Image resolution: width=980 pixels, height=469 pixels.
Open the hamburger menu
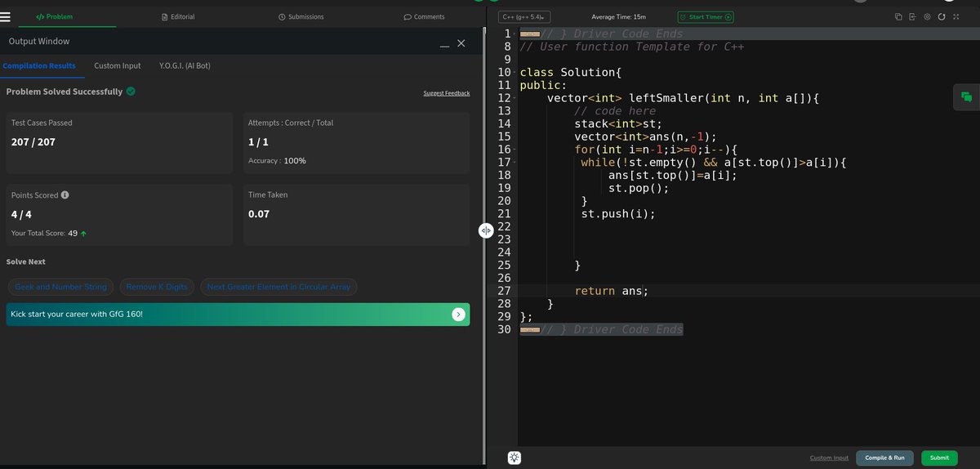6,16
